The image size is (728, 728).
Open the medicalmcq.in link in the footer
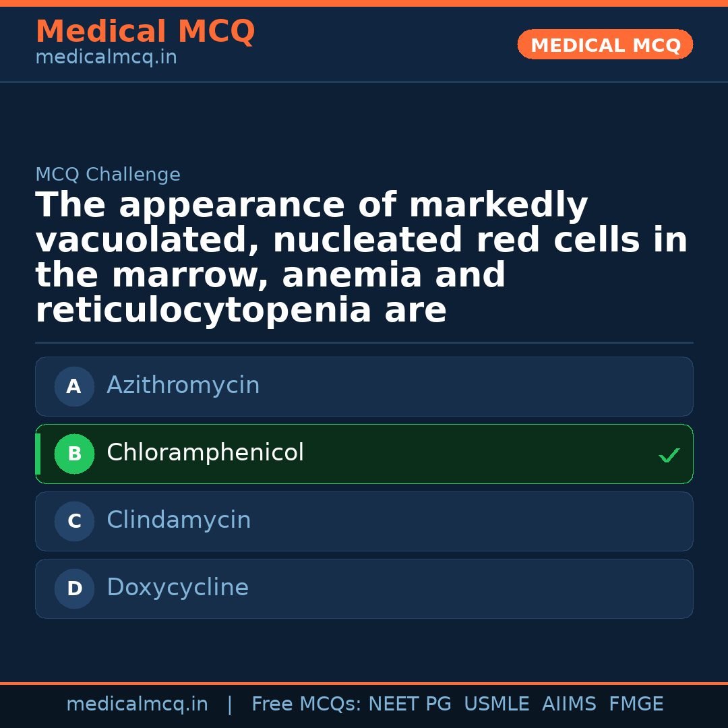[137, 704]
